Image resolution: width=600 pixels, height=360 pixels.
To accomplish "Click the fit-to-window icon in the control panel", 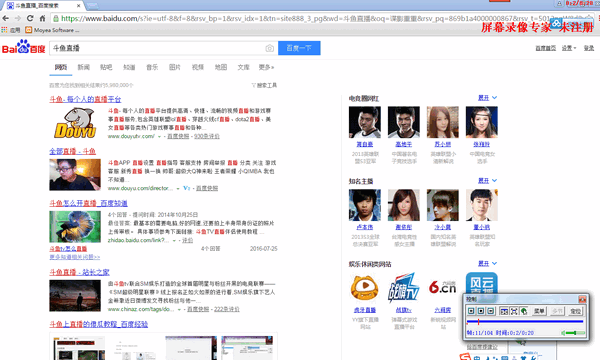I will (504, 311).
